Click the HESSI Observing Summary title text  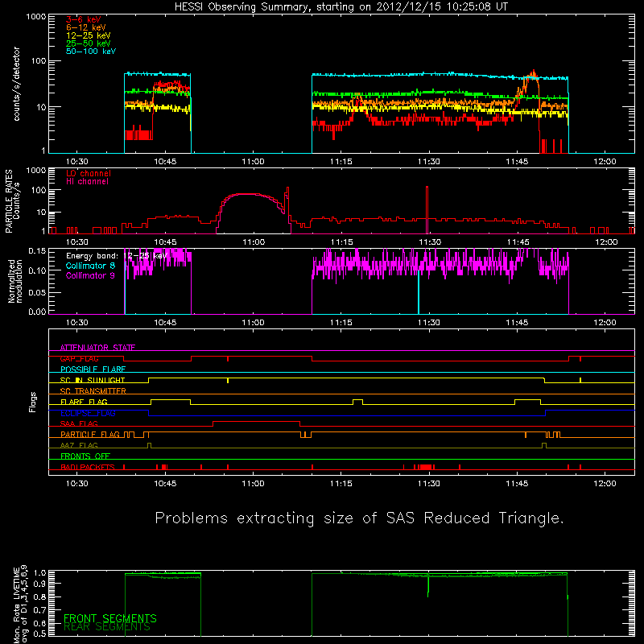click(341, 7)
